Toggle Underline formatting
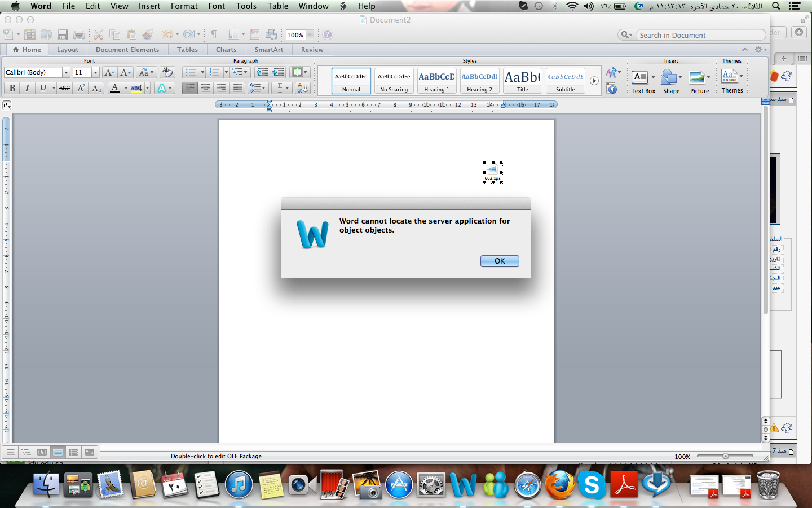The width and height of the screenshot is (812, 508). point(42,88)
